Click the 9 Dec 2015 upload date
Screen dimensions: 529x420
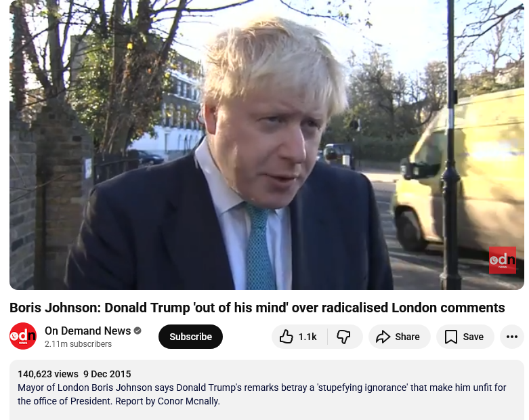(x=107, y=374)
